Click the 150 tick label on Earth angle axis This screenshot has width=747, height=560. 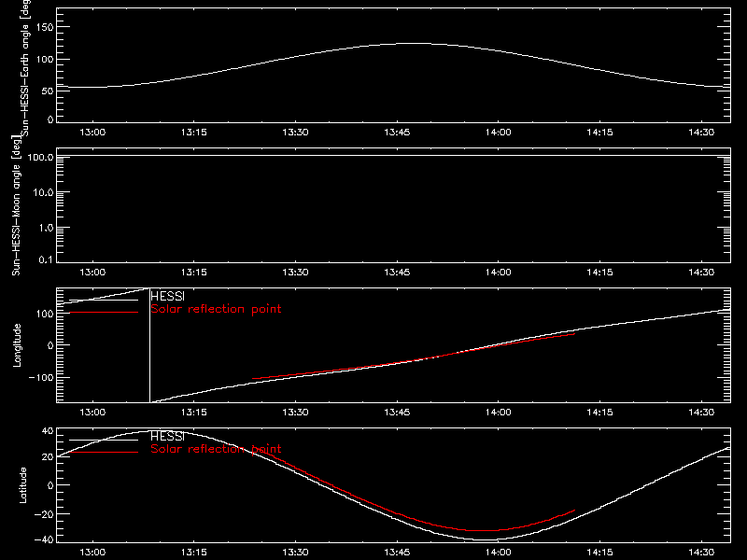click(x=45, y=27)
